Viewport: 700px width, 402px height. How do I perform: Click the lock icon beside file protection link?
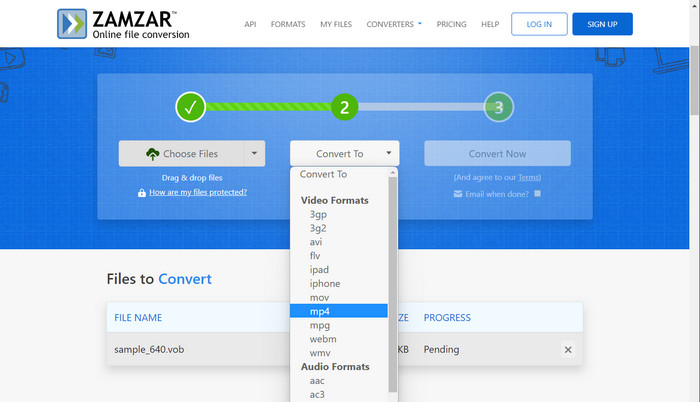click(142, 193)
